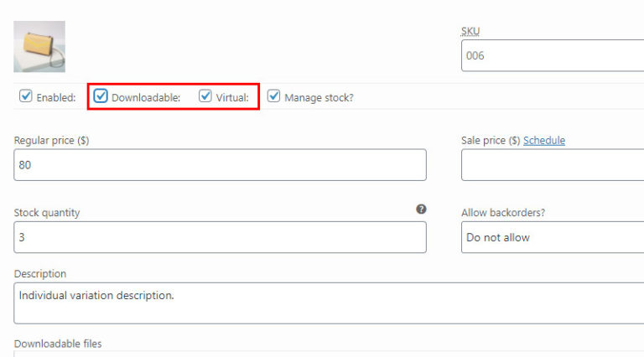Click into the Regular price field
The width and height of the screenshot is (644, 357).
pos(220,165)
